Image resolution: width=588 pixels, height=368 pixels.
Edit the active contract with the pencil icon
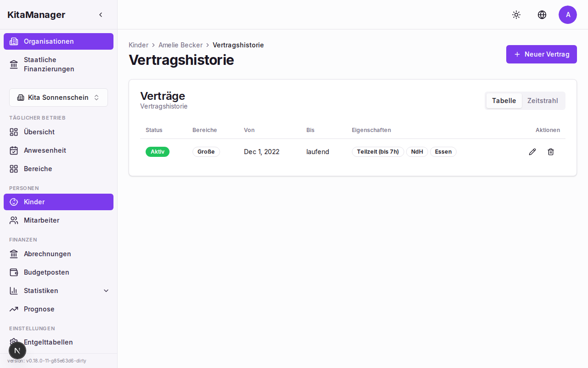pyautogui.click(x=532, y=151)
